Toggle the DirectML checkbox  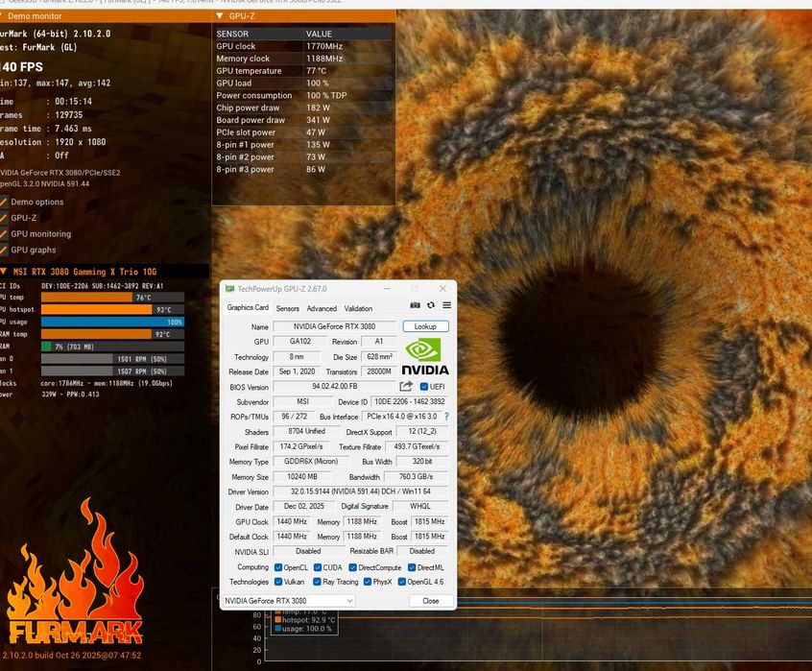[412, 567]
